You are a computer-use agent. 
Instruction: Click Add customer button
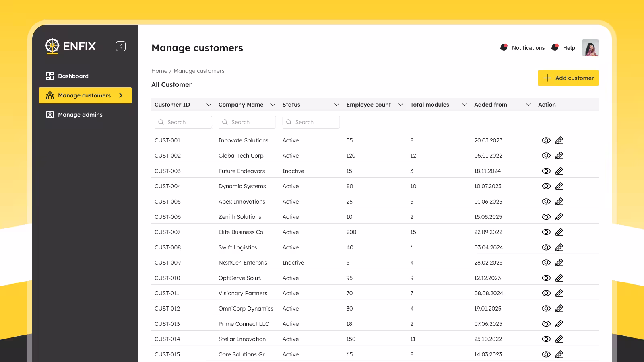point(568,78)
